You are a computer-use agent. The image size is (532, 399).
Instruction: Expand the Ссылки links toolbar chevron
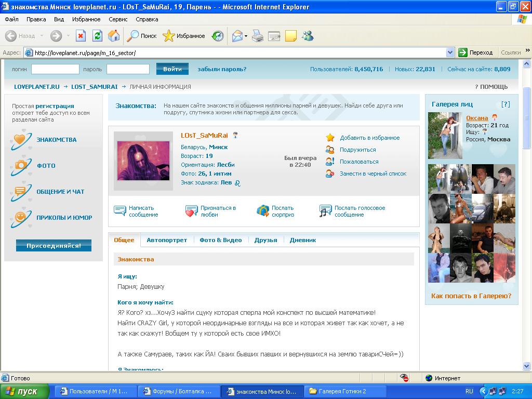click(528, 50)
